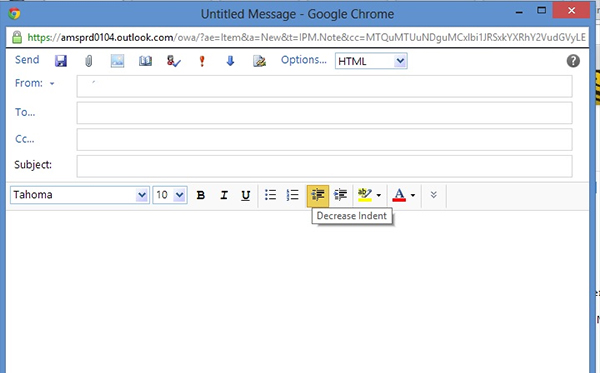Click the Subject input field
The image size is (600, 373).
[324, 166]
